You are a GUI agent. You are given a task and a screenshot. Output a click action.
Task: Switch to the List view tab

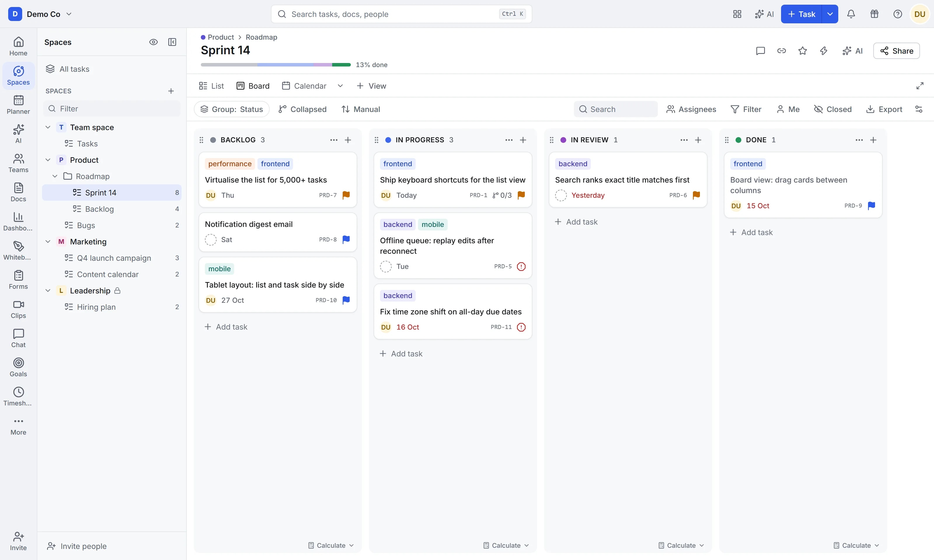211,86
